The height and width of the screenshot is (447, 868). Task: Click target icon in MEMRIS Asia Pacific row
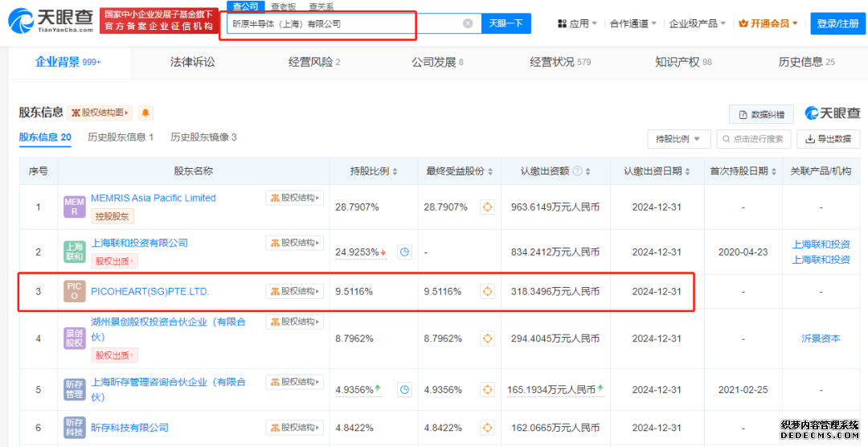tap(487, 207)
